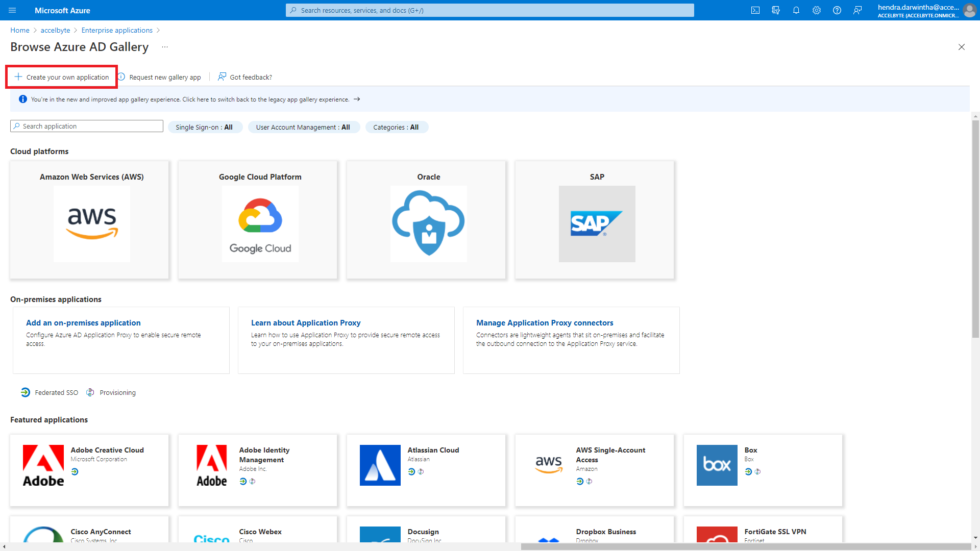Click the Microsoft Azure home breadcrumb

coord(19,30)
